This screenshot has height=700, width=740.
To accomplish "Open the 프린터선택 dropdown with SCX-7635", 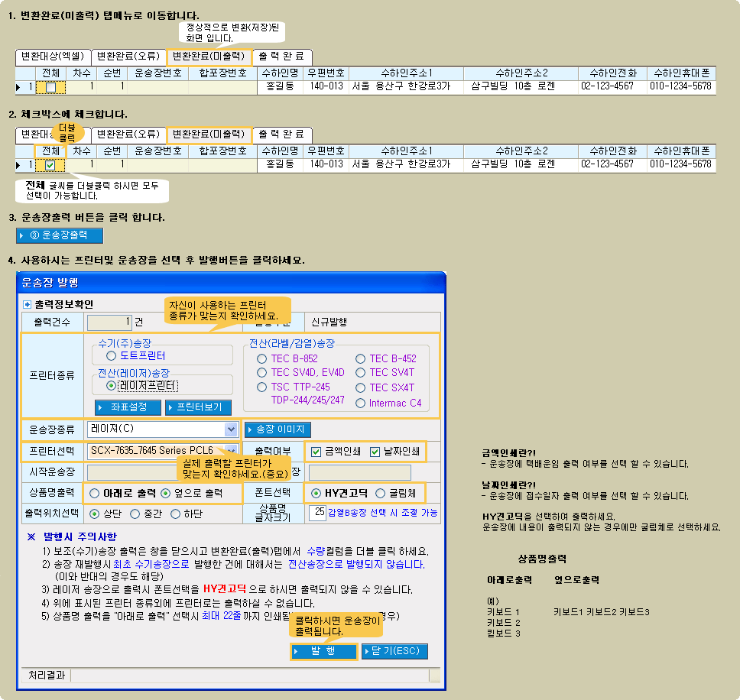I will pyautogui.click(x=231, y=451).
